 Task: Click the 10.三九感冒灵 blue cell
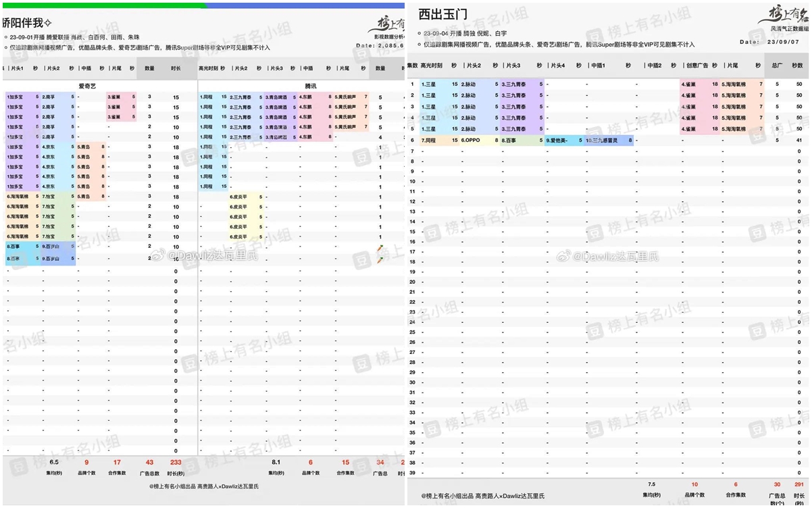609,141
